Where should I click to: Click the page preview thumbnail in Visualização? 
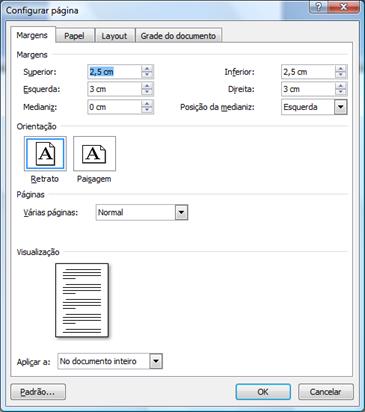tap(82, 300)
